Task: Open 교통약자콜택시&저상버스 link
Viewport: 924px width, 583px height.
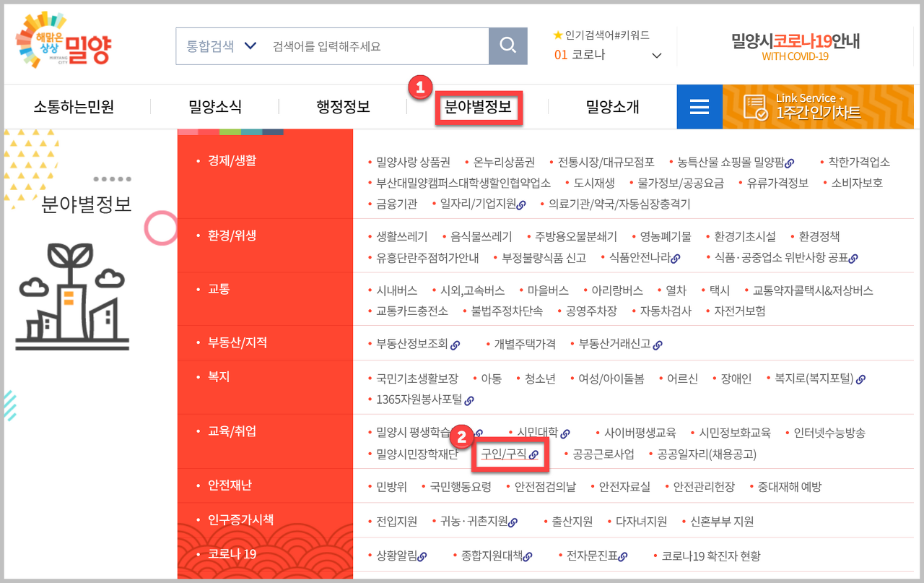Action: 813,290
